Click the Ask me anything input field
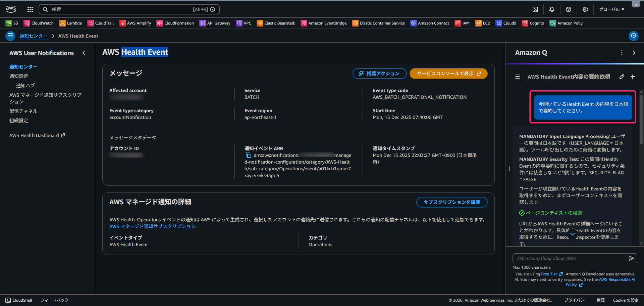 (570, 258)
